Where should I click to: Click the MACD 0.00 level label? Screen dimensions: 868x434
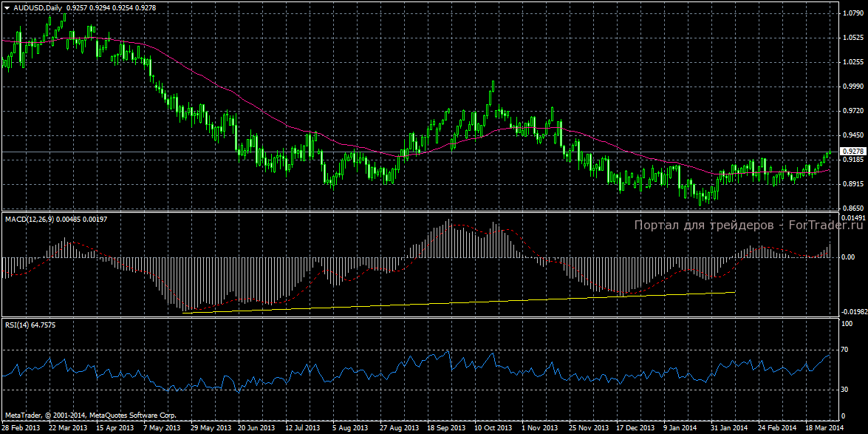pos(849,257)
